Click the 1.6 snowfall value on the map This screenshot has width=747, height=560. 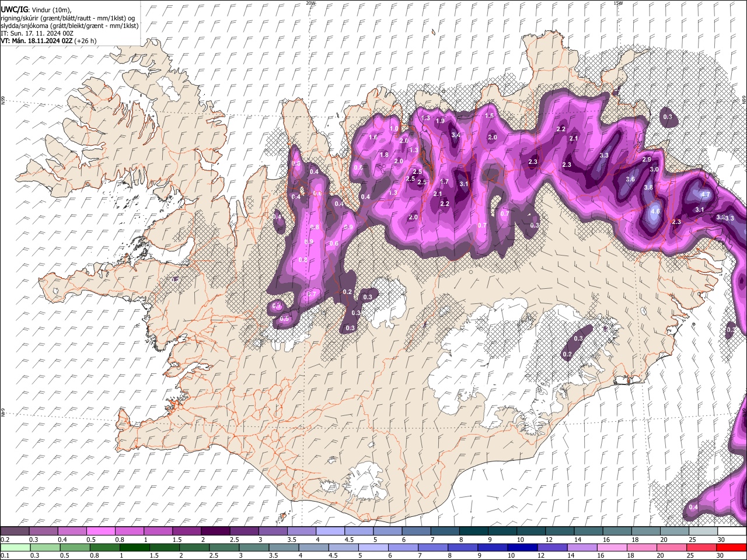coord(373,138)
